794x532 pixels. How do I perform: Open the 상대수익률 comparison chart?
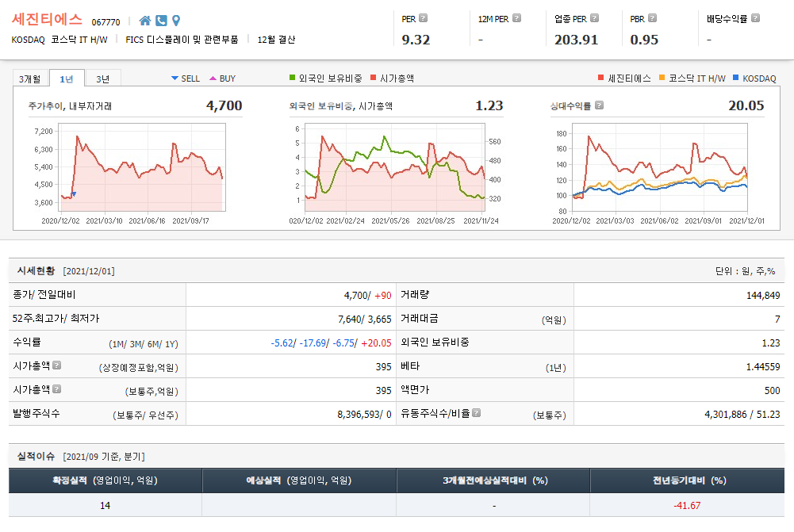(660, 167)
